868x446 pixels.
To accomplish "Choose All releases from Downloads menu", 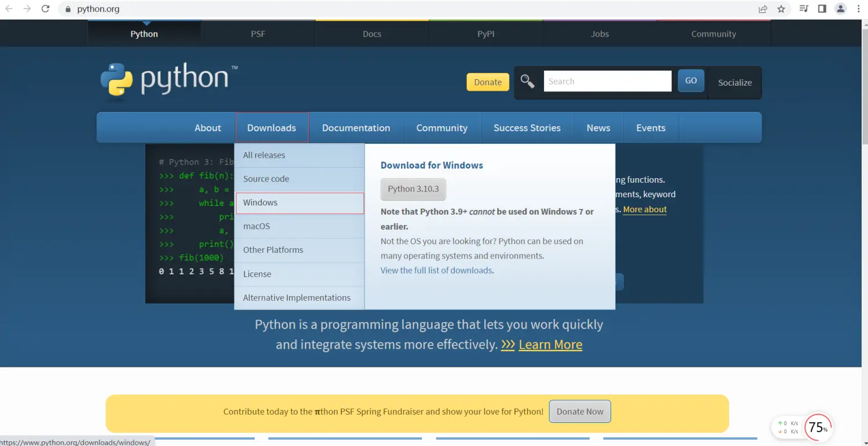I will tap(299, 155).
